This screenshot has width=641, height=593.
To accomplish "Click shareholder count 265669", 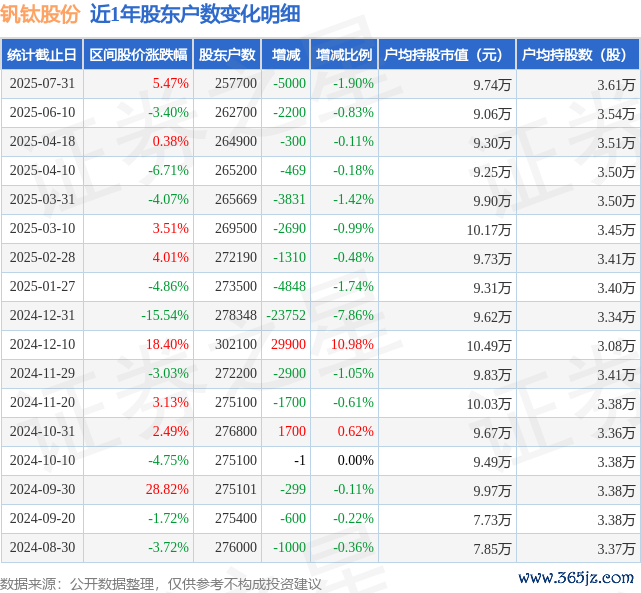I will (x=236, y=199).
